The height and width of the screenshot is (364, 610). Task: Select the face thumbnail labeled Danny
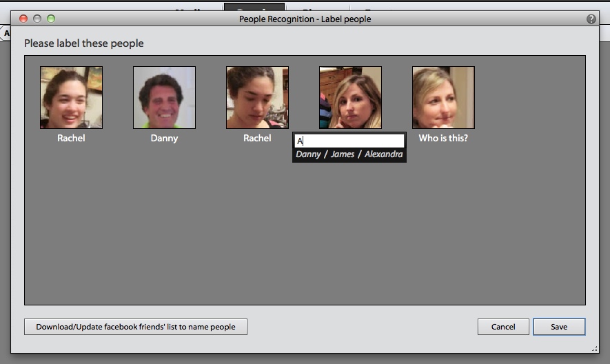(x=164, y=97)
